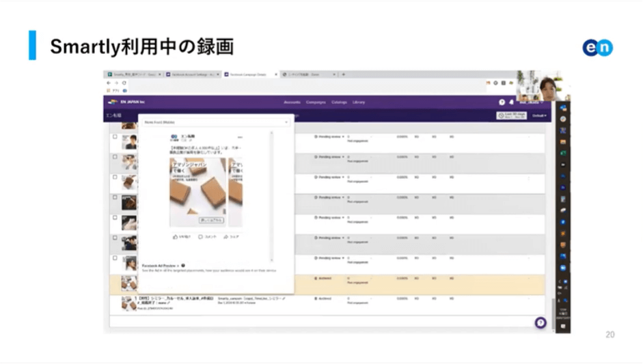Click the シェア share button in preview
Screen dimensions: 643x364
(x=231, y=237)
